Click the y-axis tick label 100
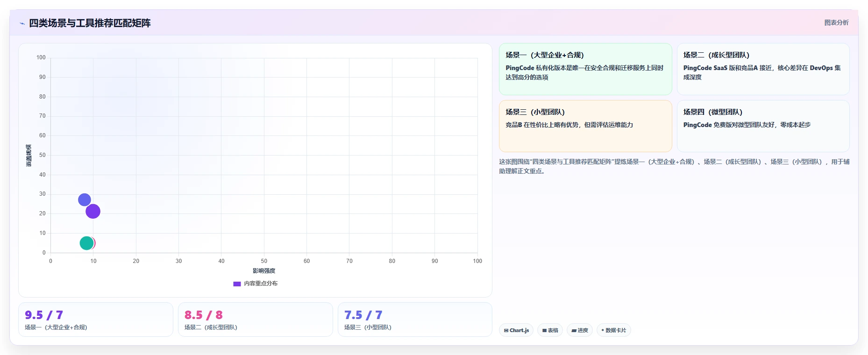 (41, 57)
